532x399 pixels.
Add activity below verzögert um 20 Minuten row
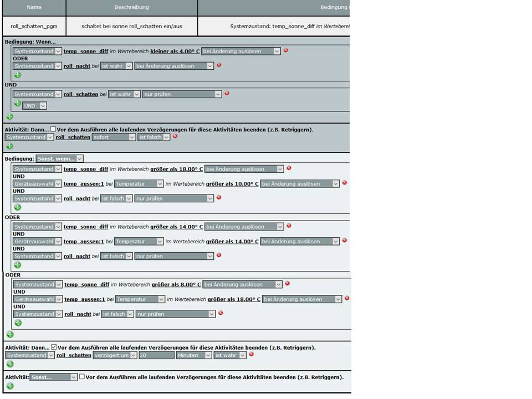[x=10, y=364]
